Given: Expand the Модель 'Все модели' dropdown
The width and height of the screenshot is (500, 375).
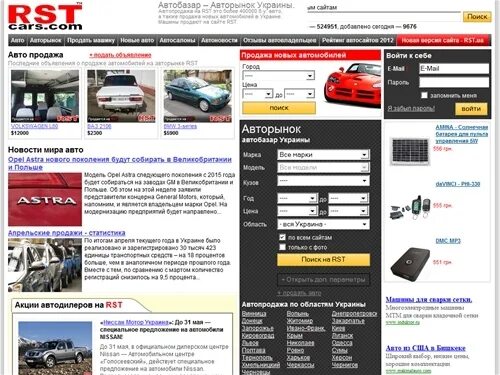Looking at the screenshot, I should click(323, 167).
